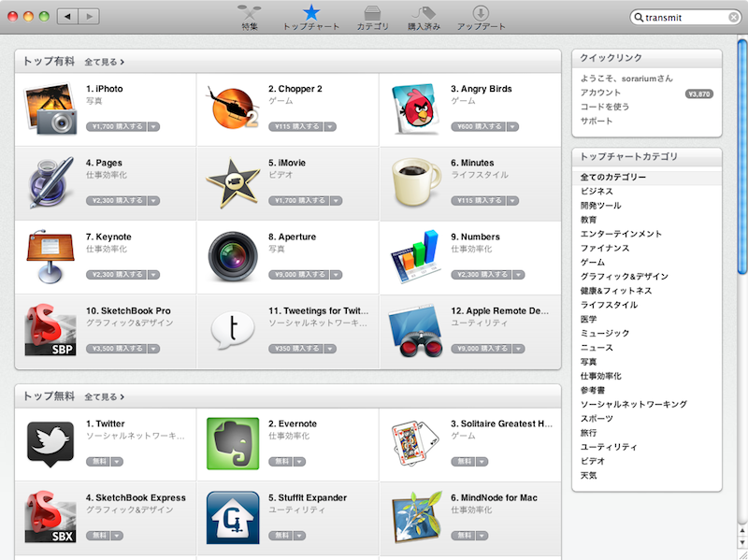Expand the Pages price dropdown arrow
Screen dimensions: 748x560
153,201
